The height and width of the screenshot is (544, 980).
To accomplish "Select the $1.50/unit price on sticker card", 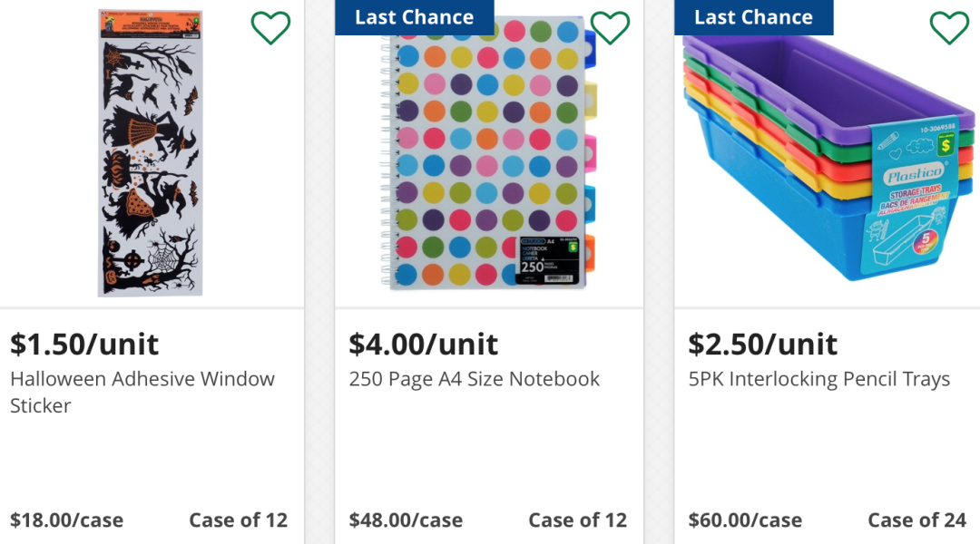I will click(x=84, y=345).
